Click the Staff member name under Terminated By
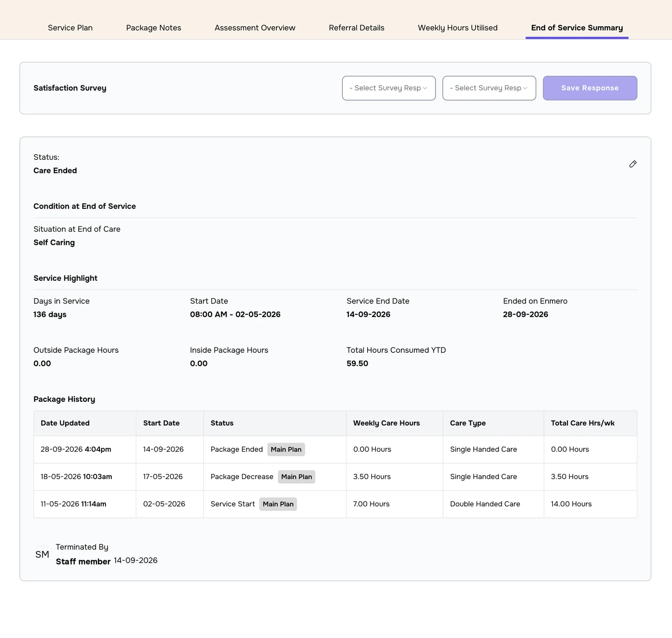Screen dimensions: 672x638 tap(83, 562)
